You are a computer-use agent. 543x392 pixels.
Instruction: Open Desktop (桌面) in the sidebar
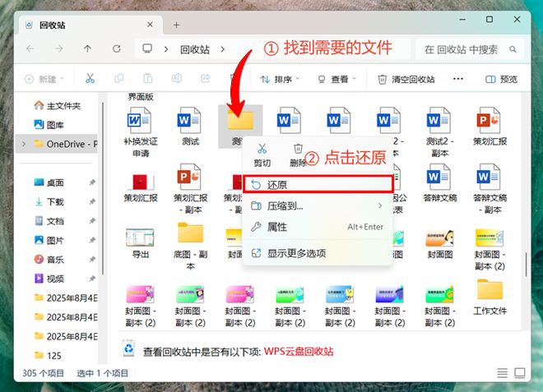click(49, 182)
